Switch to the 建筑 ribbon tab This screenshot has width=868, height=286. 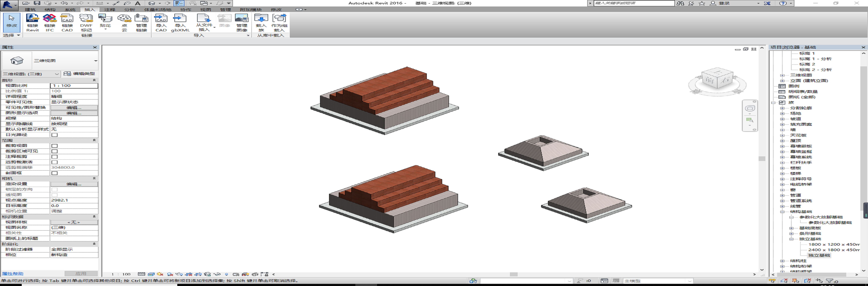click(x=30, y=9)
